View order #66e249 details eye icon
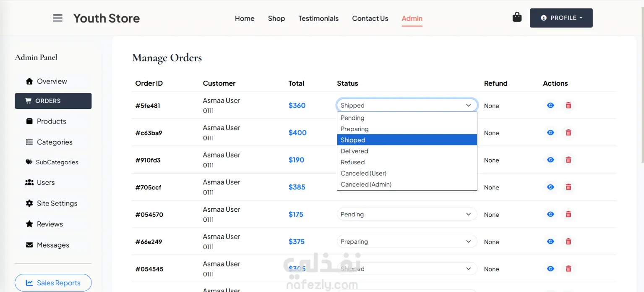Screen dimensions: 644x292 (x=550, y=242)
